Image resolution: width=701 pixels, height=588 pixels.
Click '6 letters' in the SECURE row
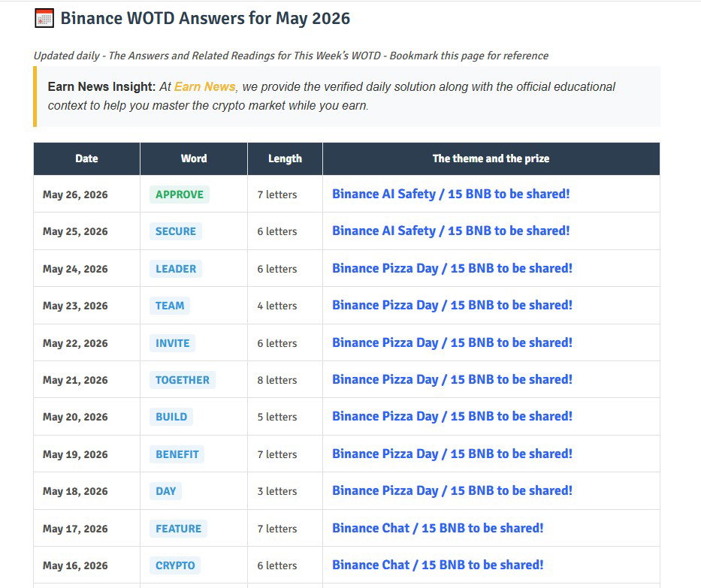277,231
